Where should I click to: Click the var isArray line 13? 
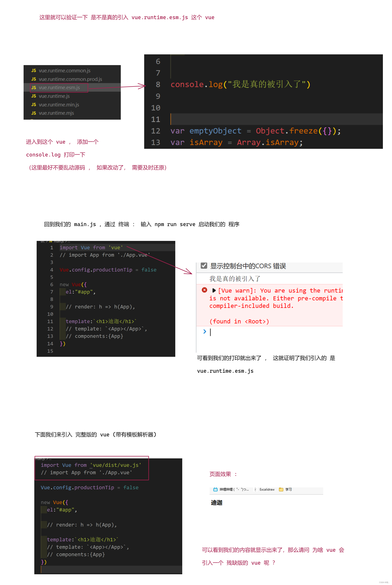[237, 143]
